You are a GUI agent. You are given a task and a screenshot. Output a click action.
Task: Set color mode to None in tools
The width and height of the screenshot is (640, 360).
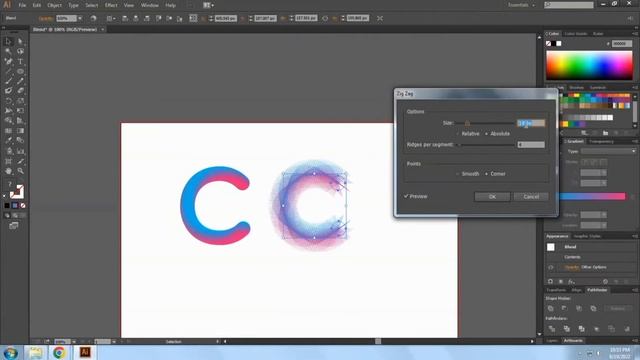(23, 206)
